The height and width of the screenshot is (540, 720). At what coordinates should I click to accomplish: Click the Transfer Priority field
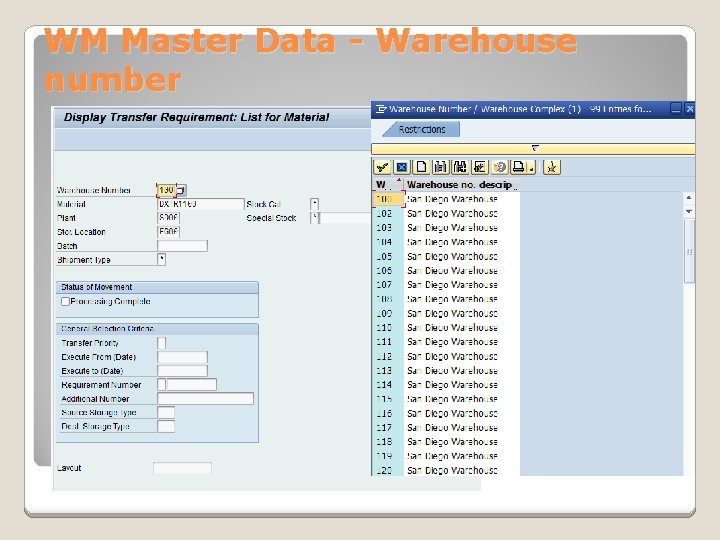tap(162, 343)
